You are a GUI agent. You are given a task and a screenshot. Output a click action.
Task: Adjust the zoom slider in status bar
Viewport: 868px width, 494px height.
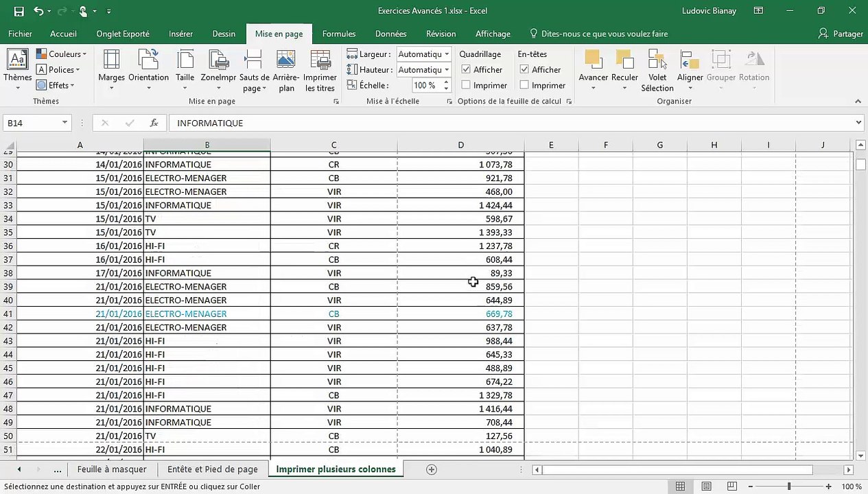click(x=789, y=486)
